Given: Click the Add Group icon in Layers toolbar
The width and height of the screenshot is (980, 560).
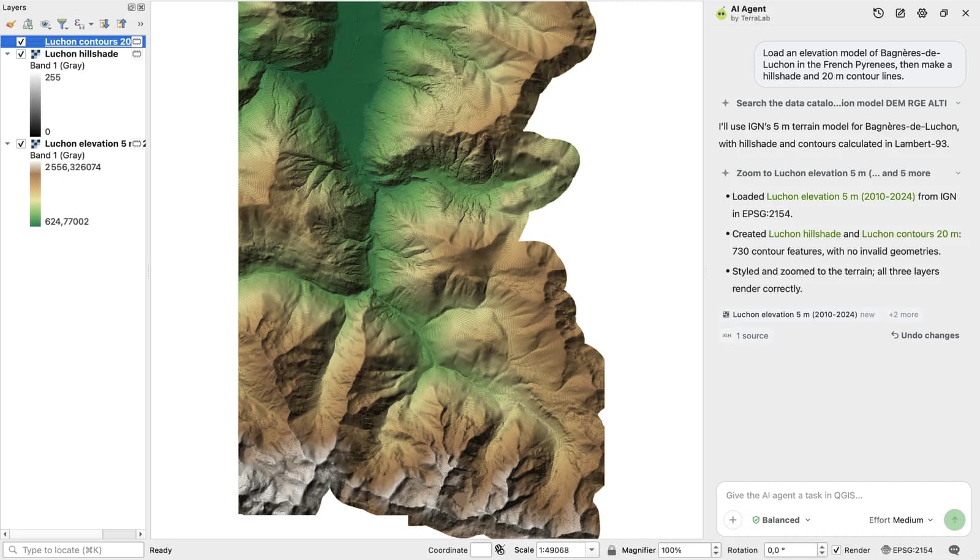Looking at the screenshot, I should [28, 24].
